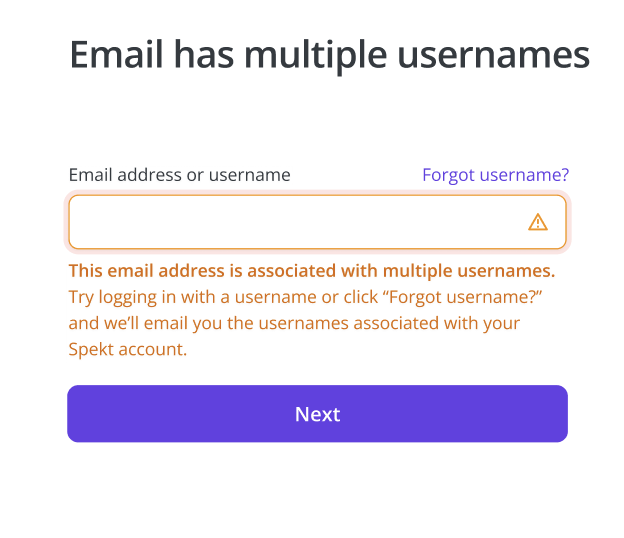This screenshot has width=624, height=538.
Task: Click the word "Next" on the button
Action: pyautogui.click(x=317, y=414)
